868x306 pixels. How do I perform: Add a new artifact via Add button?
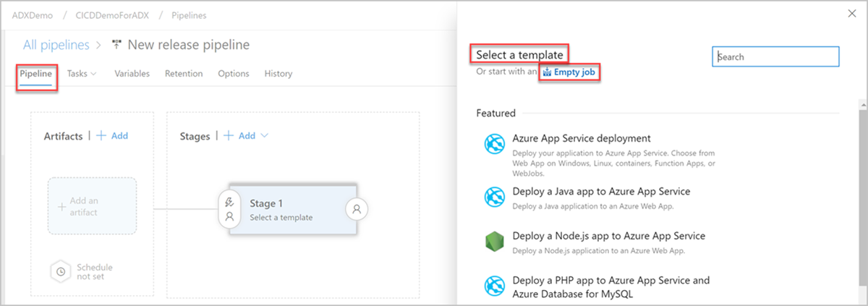click(x=112, y=136)
